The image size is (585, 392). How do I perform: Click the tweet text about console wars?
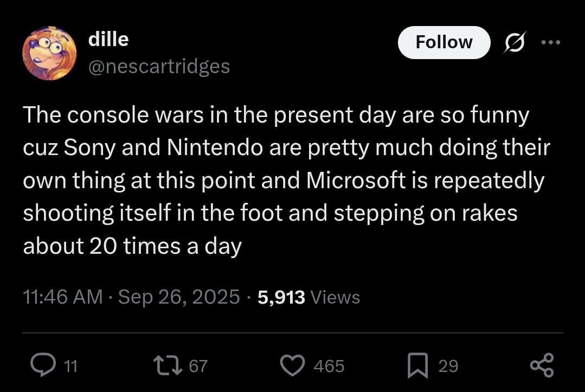tap(282, 181)
